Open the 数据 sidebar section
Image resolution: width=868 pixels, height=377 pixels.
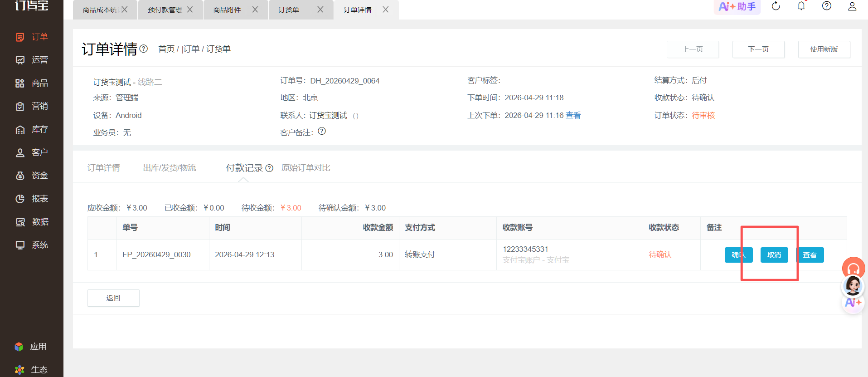32,222
